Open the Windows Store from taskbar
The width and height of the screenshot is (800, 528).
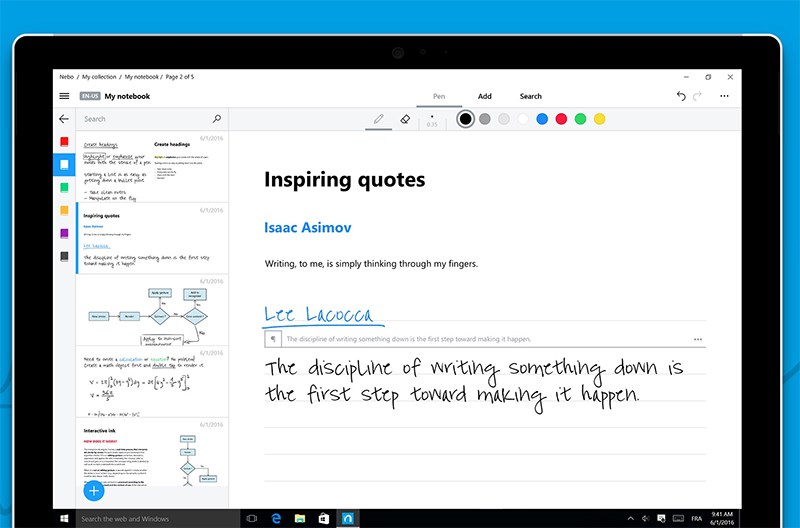click(x=323, y=518)
